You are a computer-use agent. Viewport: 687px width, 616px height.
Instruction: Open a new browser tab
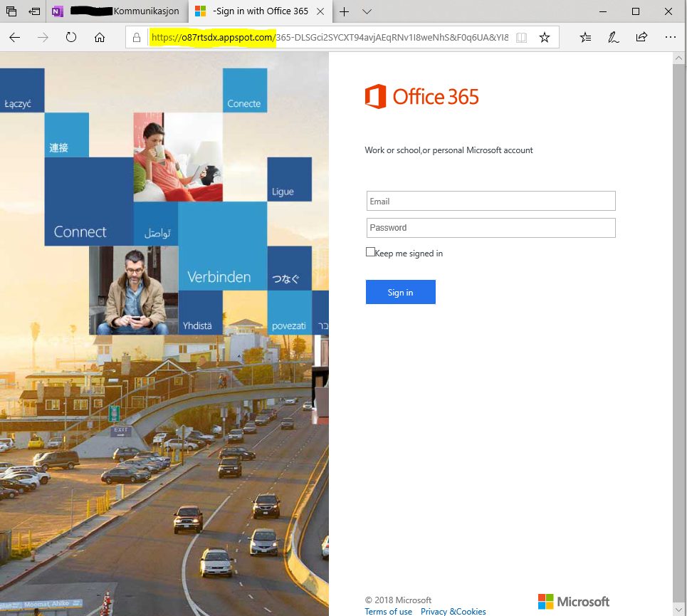(x=345, y=12)
